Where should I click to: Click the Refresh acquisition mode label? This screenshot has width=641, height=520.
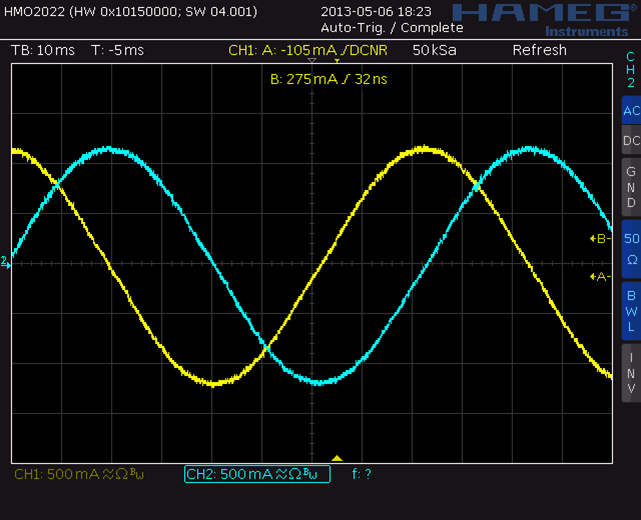click(539, 50)
